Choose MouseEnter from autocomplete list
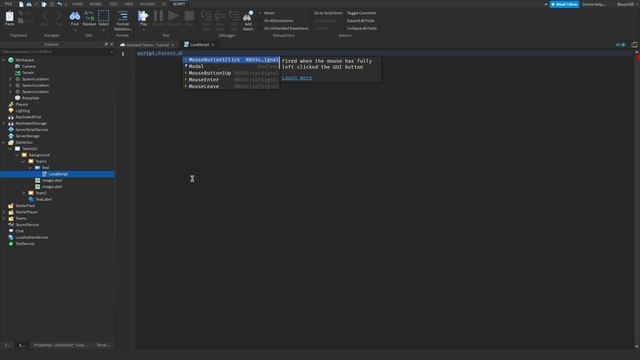Viewport: 640px width, 360px height. (231, 80)
